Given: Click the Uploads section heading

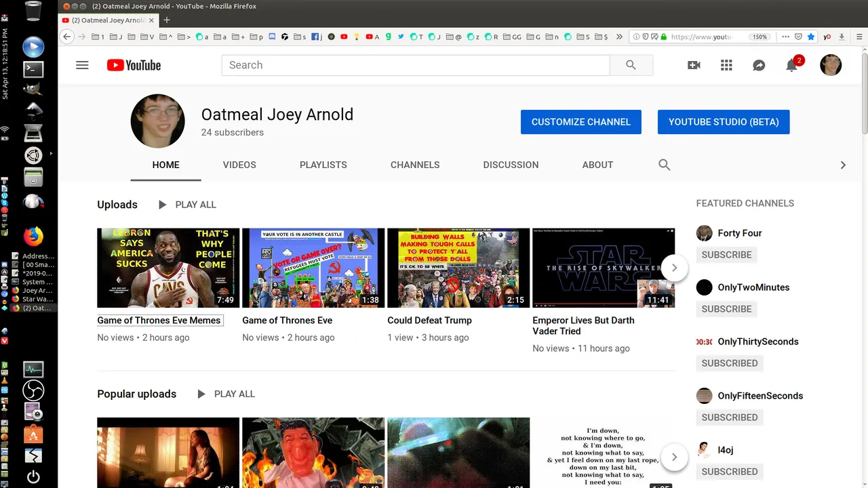Looking at the screenshot, I should point(117,205).
